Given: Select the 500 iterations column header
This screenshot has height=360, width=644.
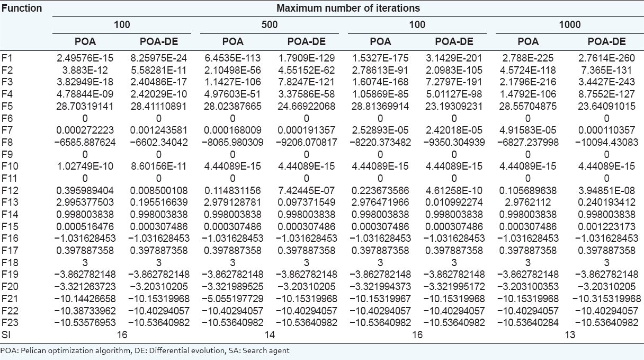Looking at the screenshot, I should 270,24.
